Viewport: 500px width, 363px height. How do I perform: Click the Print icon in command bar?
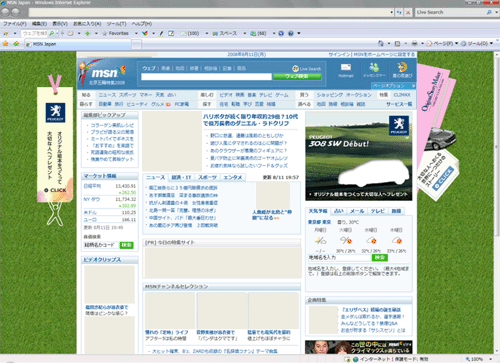(x=414, y=43)
